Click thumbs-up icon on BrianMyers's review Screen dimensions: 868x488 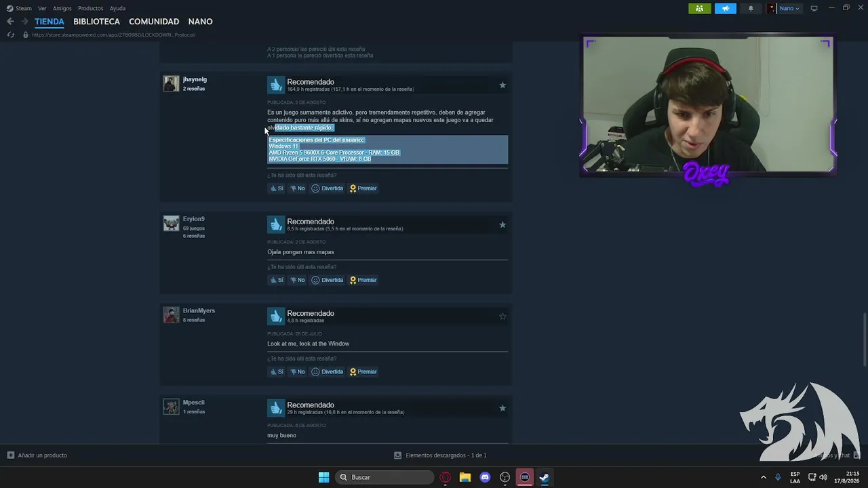tap(276, 316)
